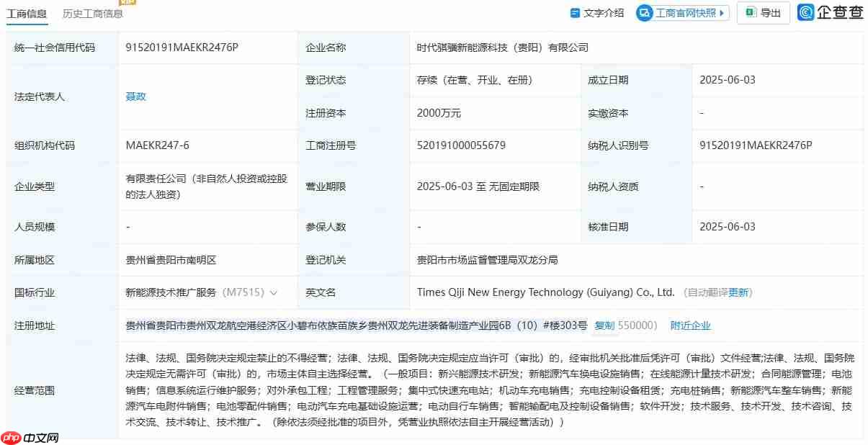Screen dimensions: 868x445
Task: Select the 英文名 label cell
Action: click(353, 293)
